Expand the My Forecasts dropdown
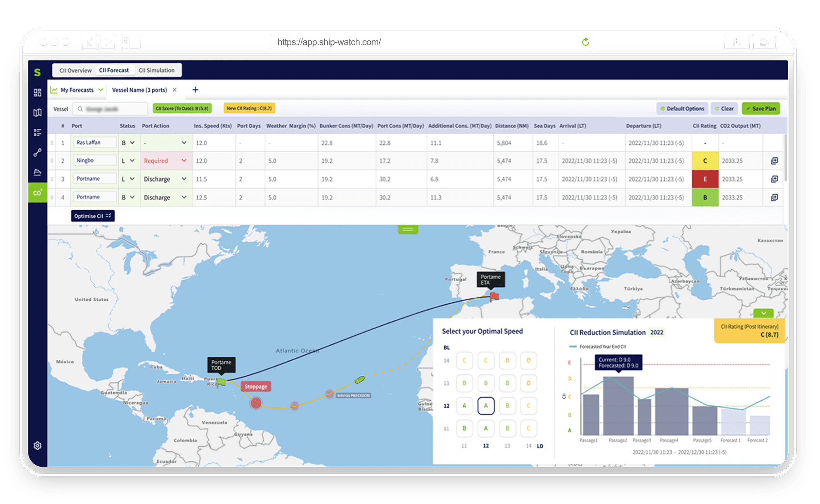 [101, 90]
